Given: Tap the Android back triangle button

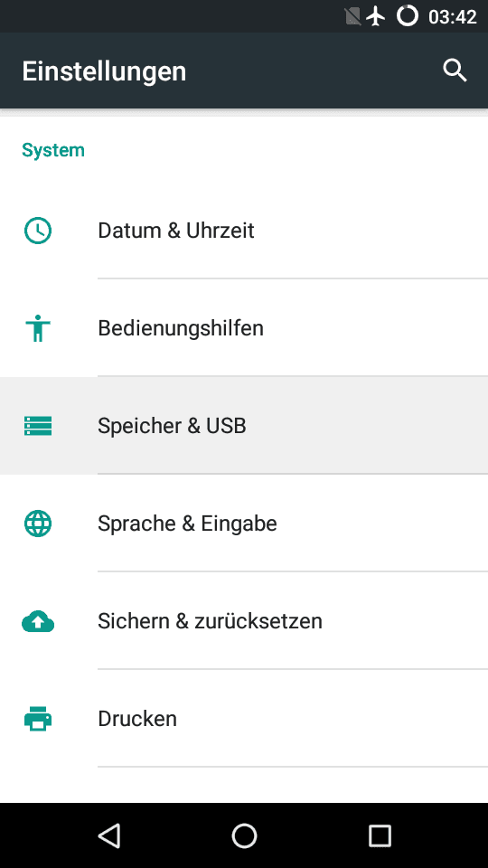Looking at the screenshot, I should click(109, 835).
